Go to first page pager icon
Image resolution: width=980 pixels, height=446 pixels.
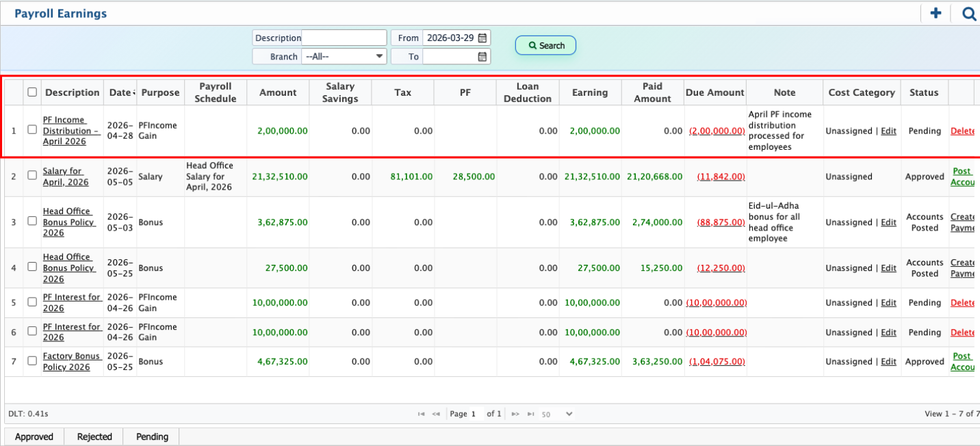(422, 414)
